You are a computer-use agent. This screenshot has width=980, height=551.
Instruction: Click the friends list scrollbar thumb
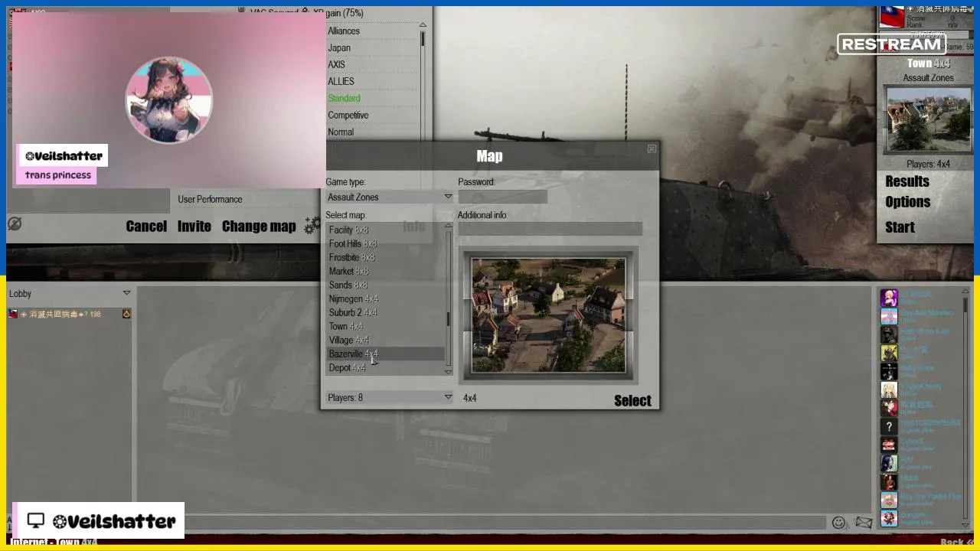(965, 305)
